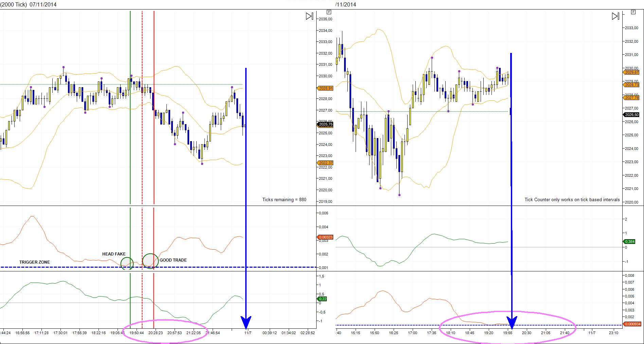Viewport: 644px width, 344px height.
Task: Click the 00:39:12 time label
Action: pos(270,333)
